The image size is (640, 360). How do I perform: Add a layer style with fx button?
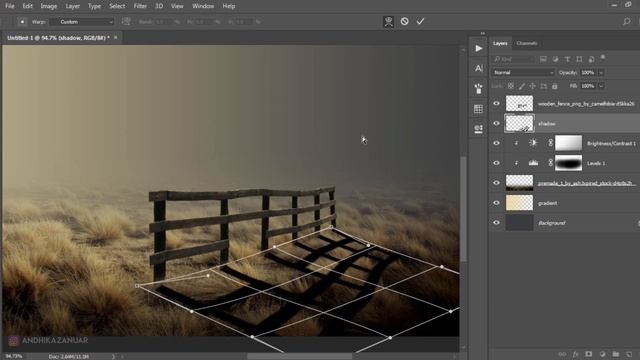[x=576, y=354]
